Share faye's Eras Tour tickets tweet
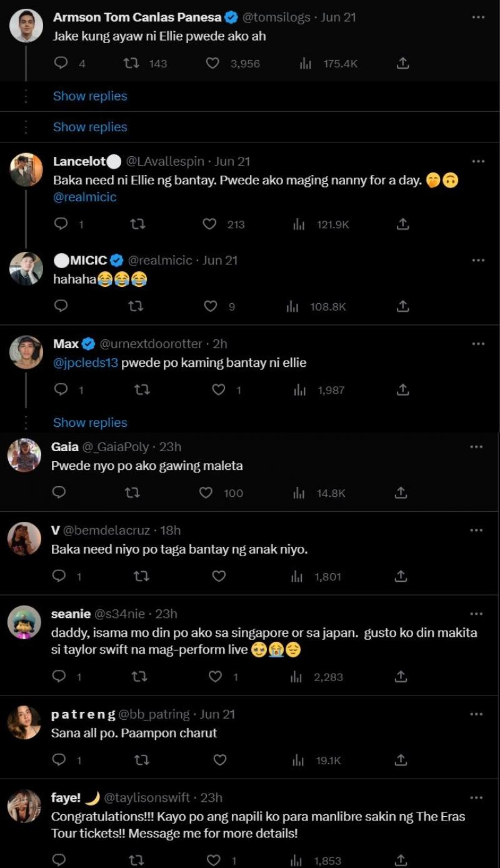This screenshot has width=500, height=868. coord(401,861)
